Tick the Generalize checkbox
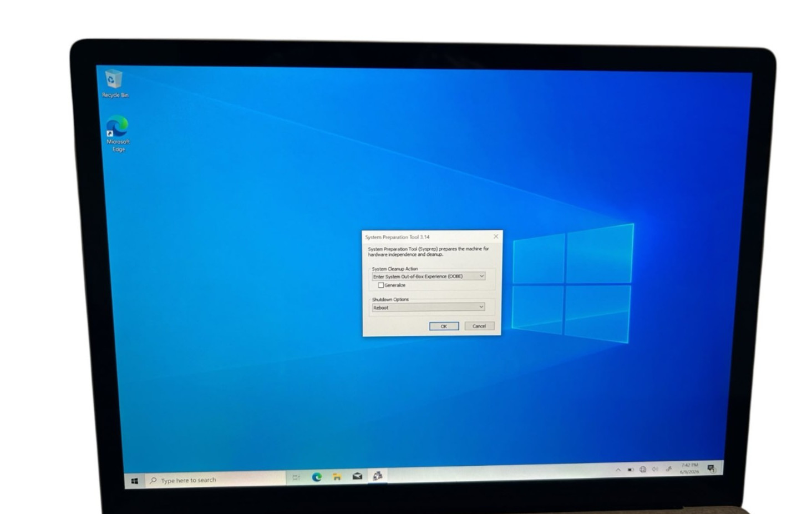Viewport: 812px width, 514px height. pyautogui.click(x=381, y=285)
